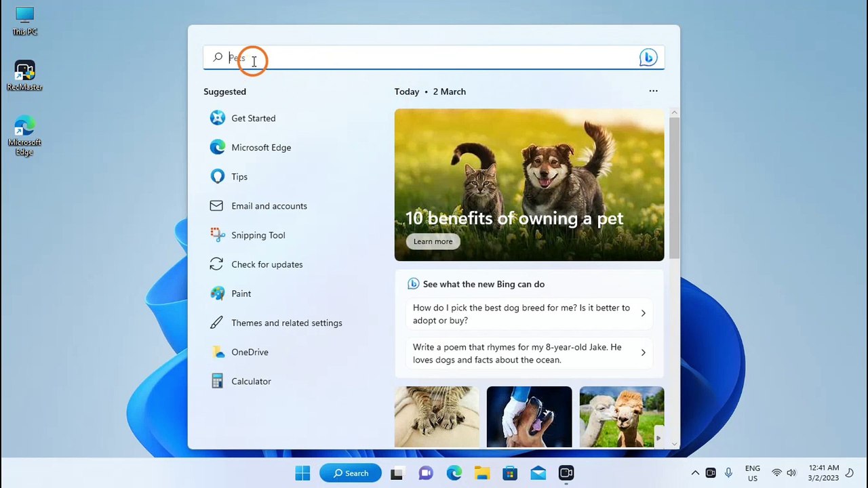Open Email and accounts envelope icon
The width and height of the screenshot is (868, 488).
tap(216, 205)
